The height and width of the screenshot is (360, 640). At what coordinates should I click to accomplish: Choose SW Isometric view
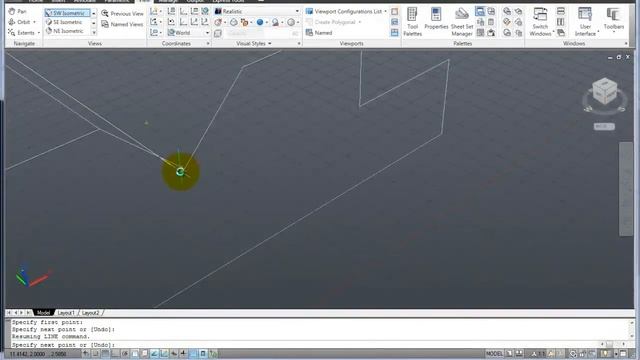click(x=67, y=13)
